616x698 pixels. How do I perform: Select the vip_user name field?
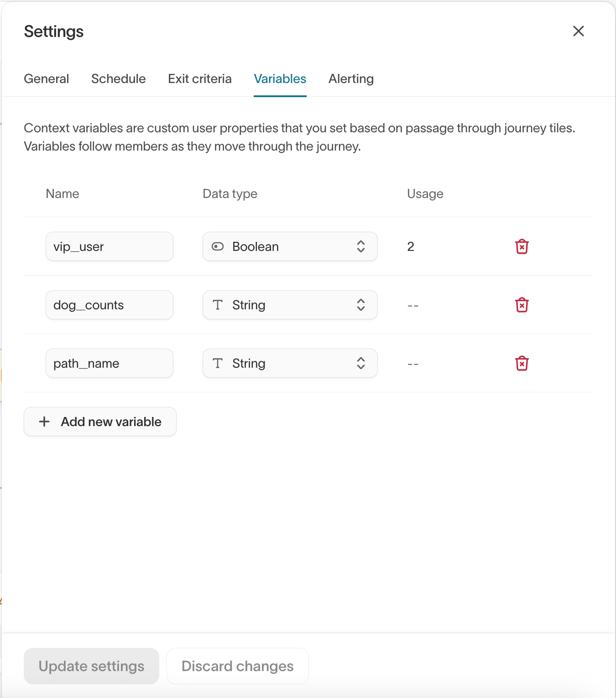point(110,246)
